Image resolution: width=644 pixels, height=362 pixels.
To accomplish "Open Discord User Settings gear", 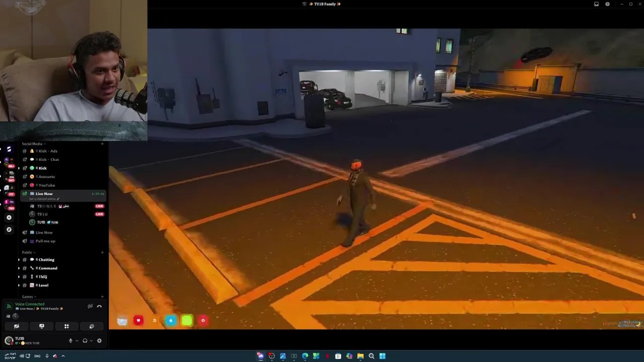I will 99,341.
